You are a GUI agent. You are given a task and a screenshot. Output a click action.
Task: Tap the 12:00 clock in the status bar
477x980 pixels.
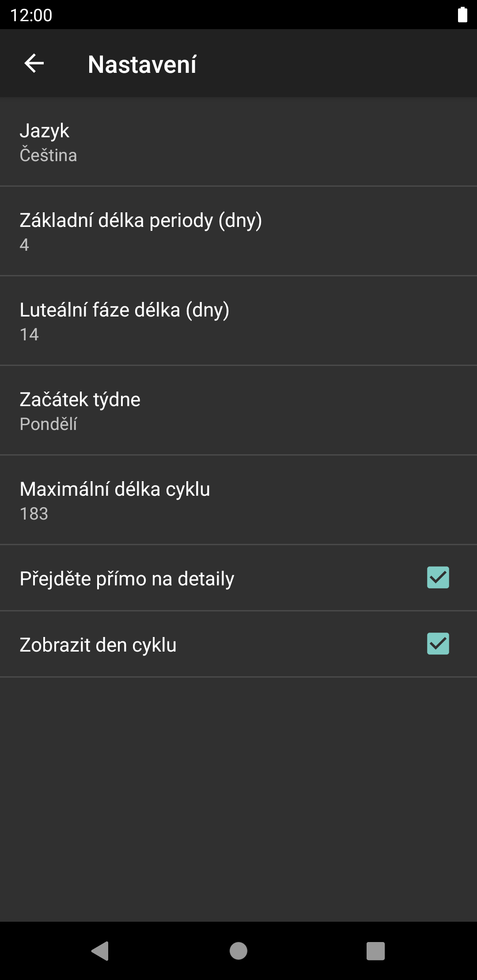coord(31,15)
